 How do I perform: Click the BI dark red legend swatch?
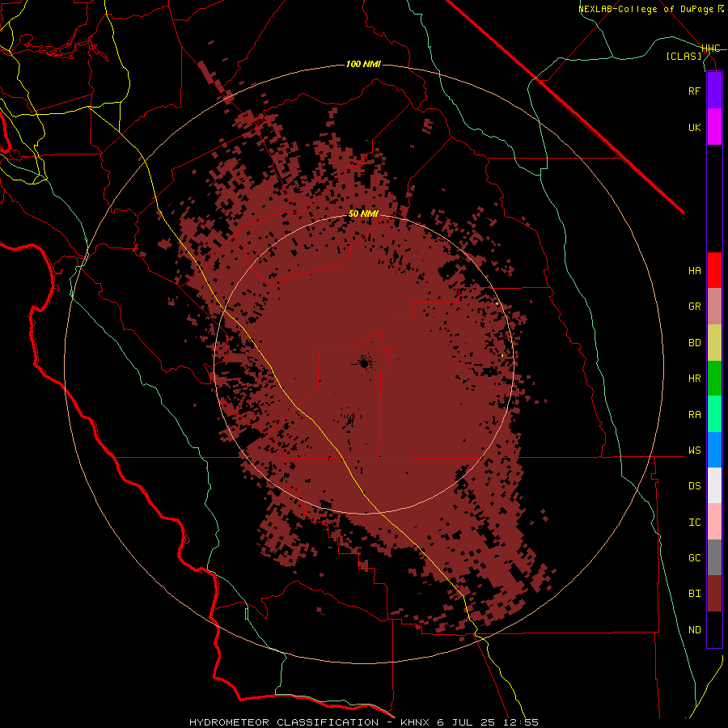point(714,594)
